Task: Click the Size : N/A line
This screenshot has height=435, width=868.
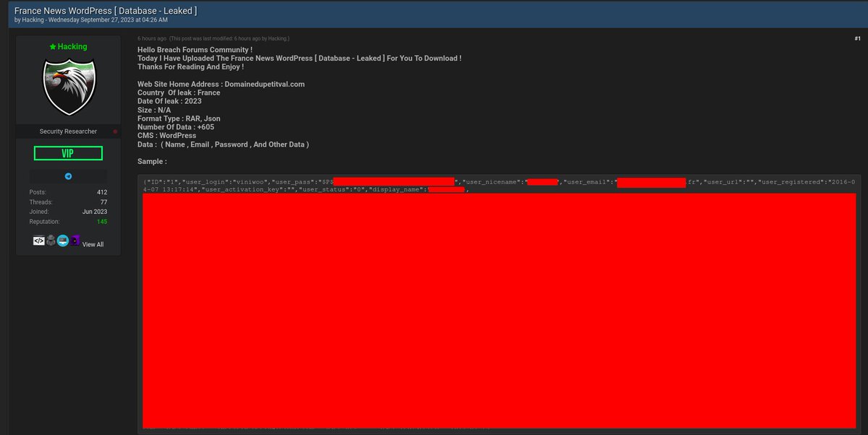Action: pyautogui.click(x=154, y=110)
